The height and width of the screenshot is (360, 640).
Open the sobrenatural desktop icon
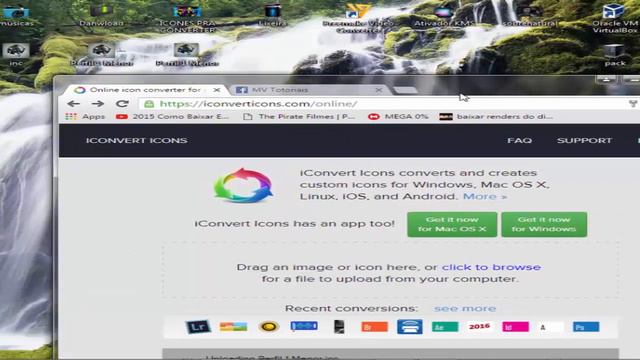point(530,15)
